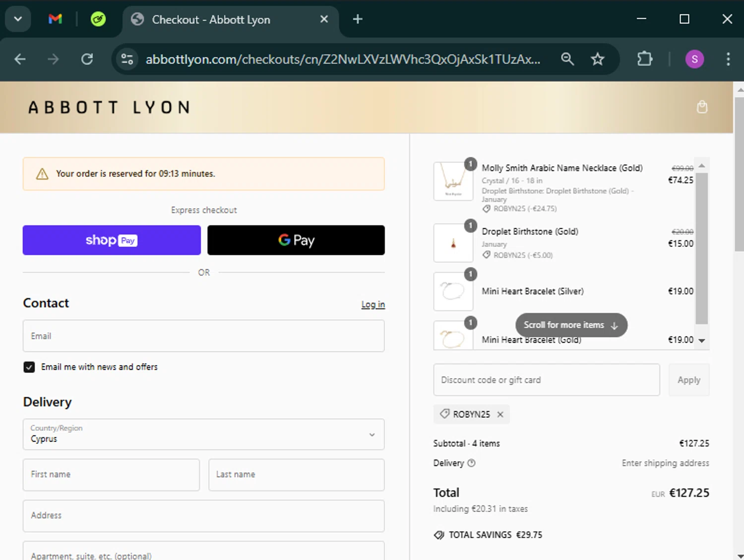
Task: Pay with Google Pay button
Action: (x=296, y=240)
